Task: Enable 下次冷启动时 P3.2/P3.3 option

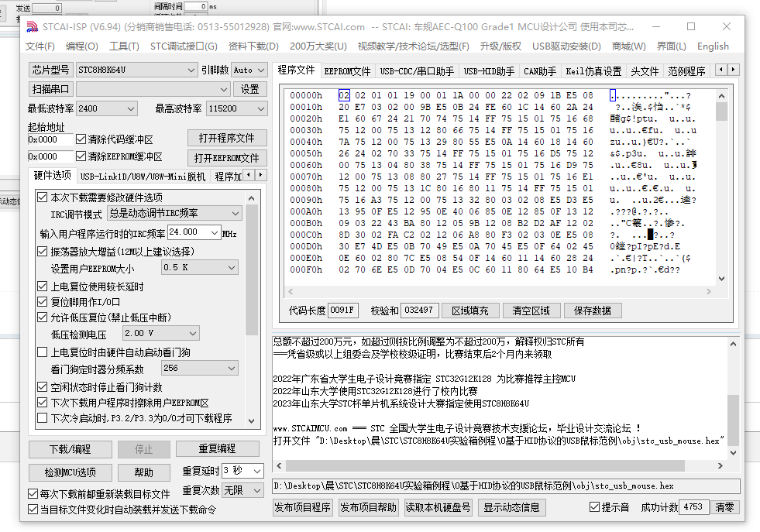Action: point(43,418)
